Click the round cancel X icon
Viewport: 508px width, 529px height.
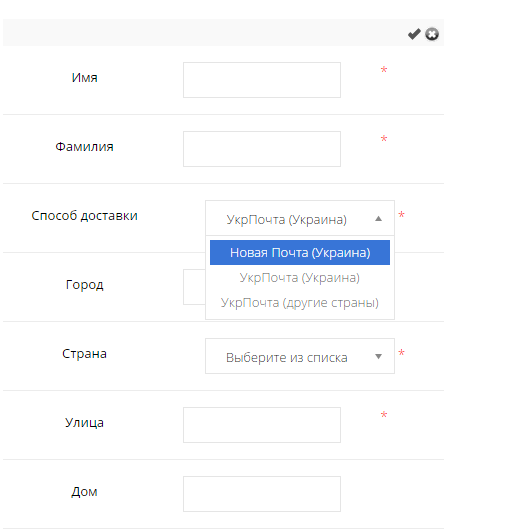point(432,34)
